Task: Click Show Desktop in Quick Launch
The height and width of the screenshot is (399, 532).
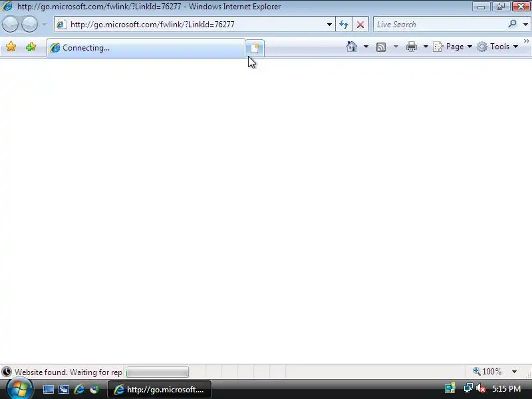Action: click(48, 389)
